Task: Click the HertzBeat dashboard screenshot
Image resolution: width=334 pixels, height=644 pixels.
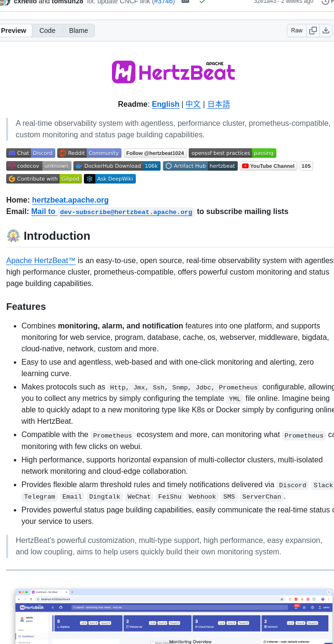Action: [x=174, y=616]
